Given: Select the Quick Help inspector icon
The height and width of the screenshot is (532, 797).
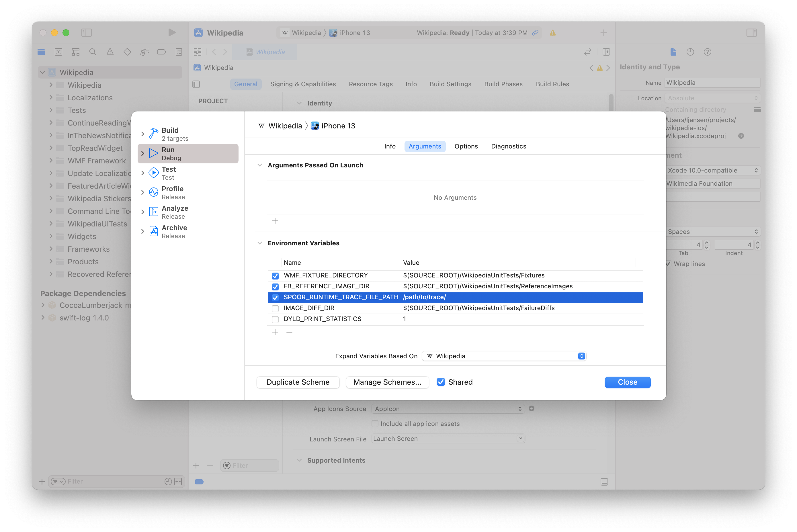Looking at the screenshot, I should pyautogui.click(x=708, y=52).
